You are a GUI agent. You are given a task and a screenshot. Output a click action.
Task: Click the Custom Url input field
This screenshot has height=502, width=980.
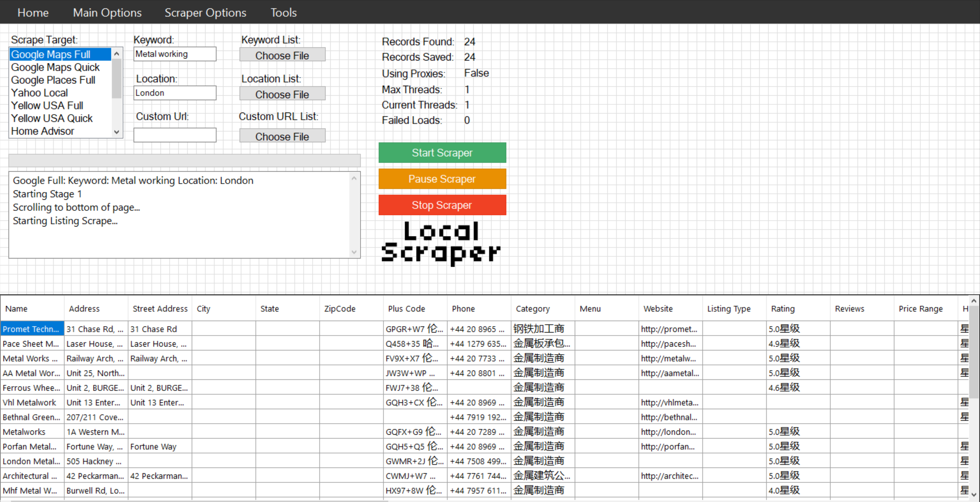tap(175, 135)
